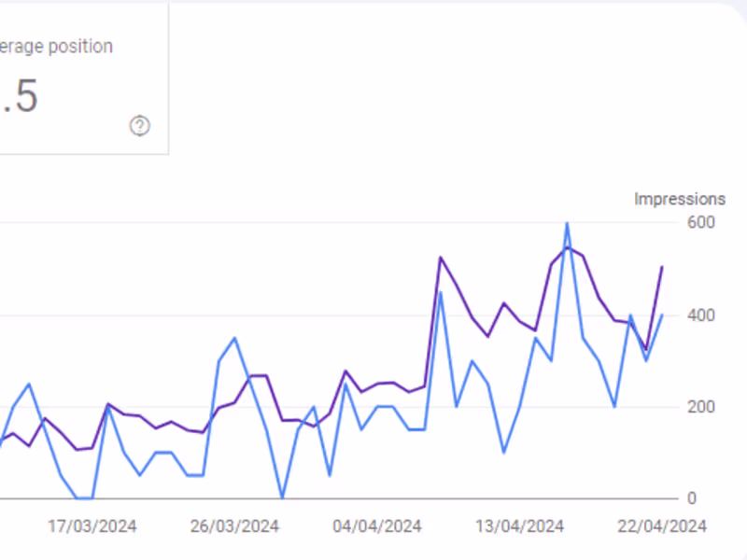747x560 pixels.
Task: Click the blue line peak above 26/03/2024
Action: point(234,338)
